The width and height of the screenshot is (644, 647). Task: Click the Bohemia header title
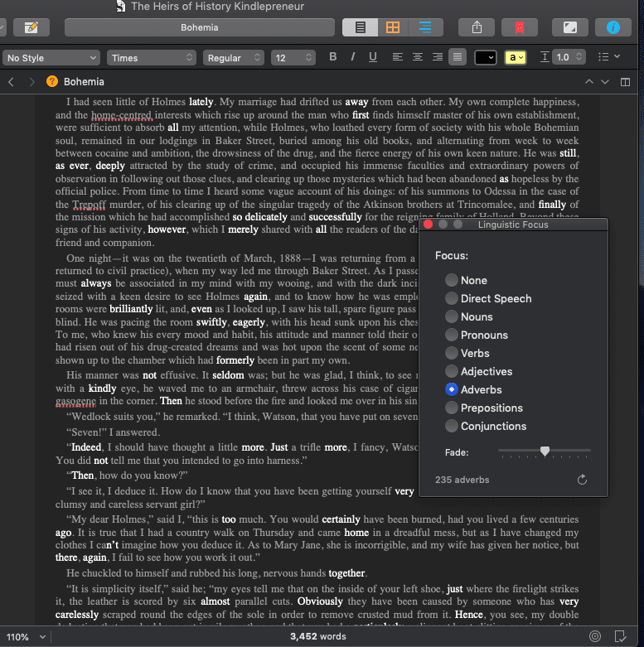click(x=84, y=82)
